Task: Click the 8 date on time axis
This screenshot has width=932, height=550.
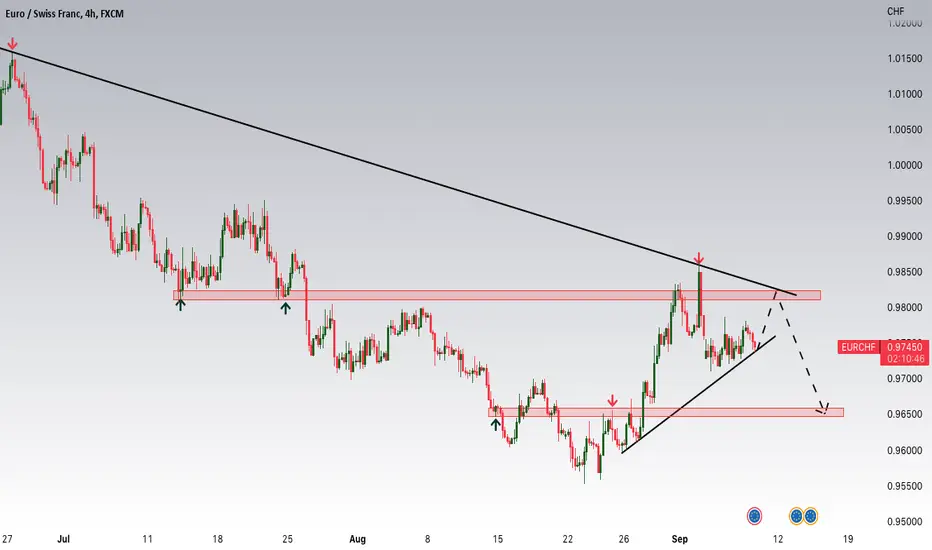Action: tap(427, 539)
